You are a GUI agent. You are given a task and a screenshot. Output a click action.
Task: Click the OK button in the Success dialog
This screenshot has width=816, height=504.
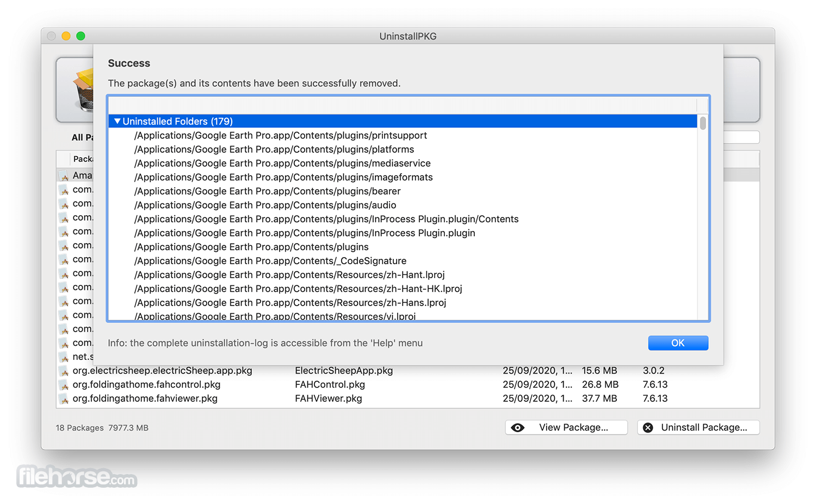[x=678, y=343]
